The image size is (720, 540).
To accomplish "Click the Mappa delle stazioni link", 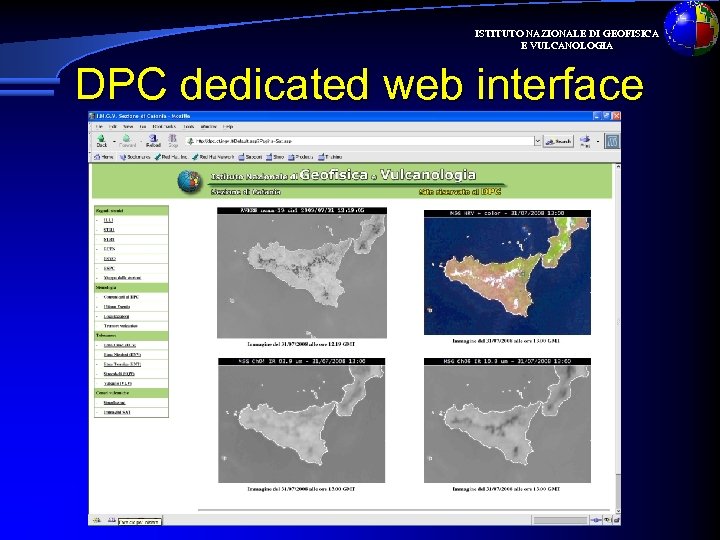I will pyautogui.click(x=122, y=278).
